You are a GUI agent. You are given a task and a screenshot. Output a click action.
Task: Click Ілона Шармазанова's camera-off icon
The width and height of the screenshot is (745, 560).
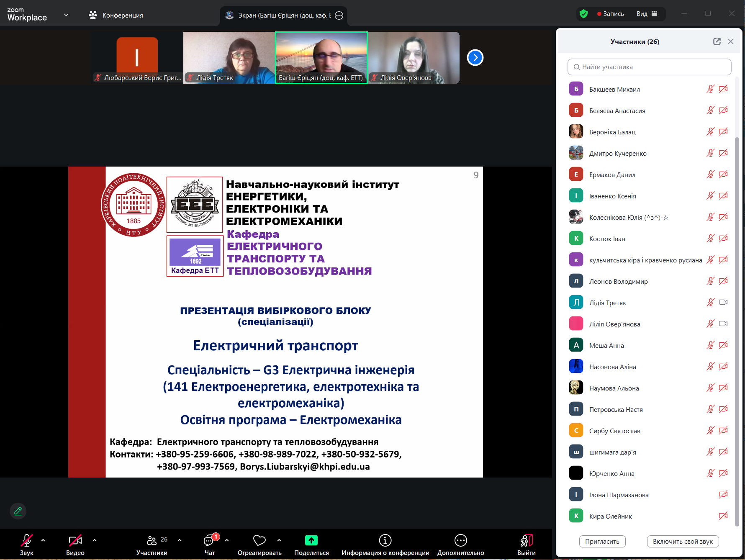pos(723,495)
